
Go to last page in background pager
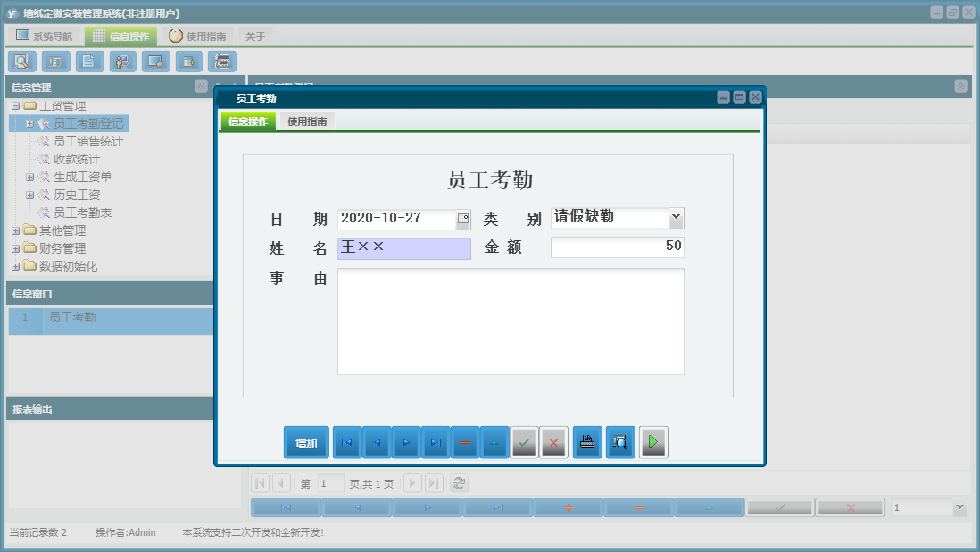click(435, 483)
